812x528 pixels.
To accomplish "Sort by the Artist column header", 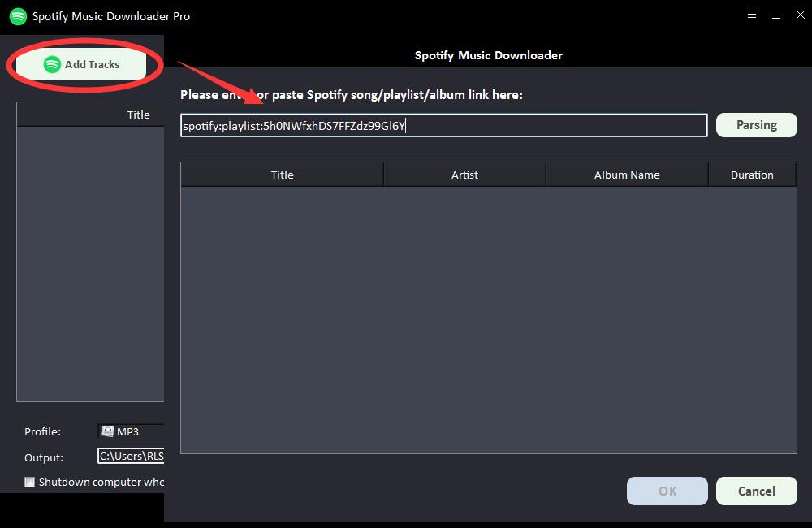I will (464, 175).
